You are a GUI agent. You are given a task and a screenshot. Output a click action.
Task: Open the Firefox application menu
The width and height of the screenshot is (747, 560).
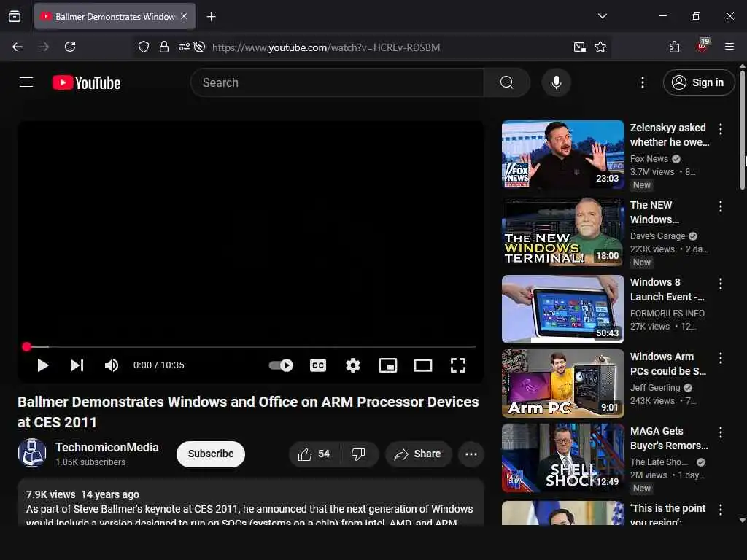pyautogui.click(x=729, y=47)
